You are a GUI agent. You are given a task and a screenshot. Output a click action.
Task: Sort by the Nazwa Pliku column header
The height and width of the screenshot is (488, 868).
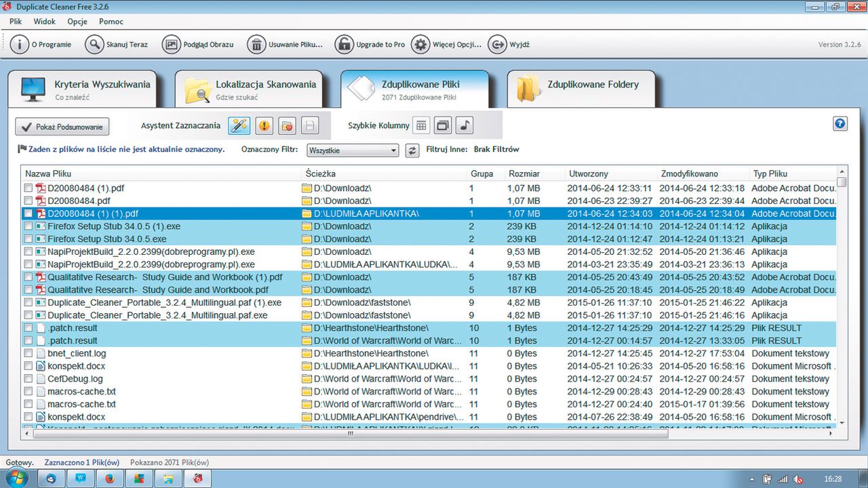click(x=48, y=174)
